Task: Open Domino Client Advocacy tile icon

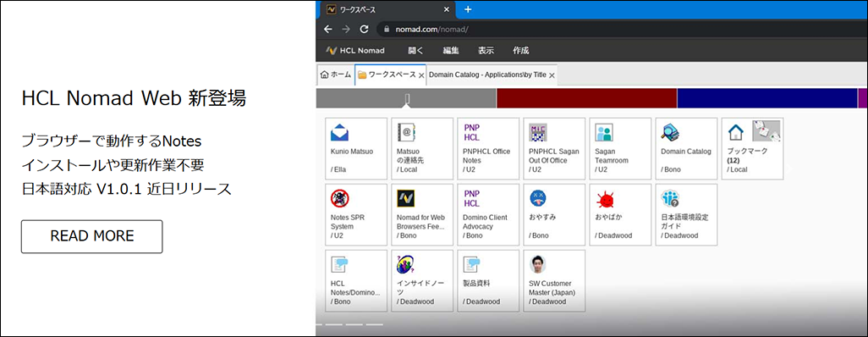Action: pyautogui.click(x=471, y=198)
